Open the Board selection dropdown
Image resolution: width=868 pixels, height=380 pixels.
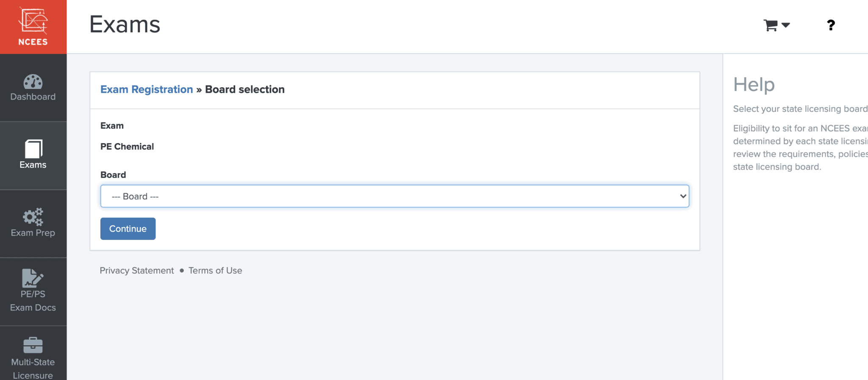pyautogui.click(x=394, y=196)
